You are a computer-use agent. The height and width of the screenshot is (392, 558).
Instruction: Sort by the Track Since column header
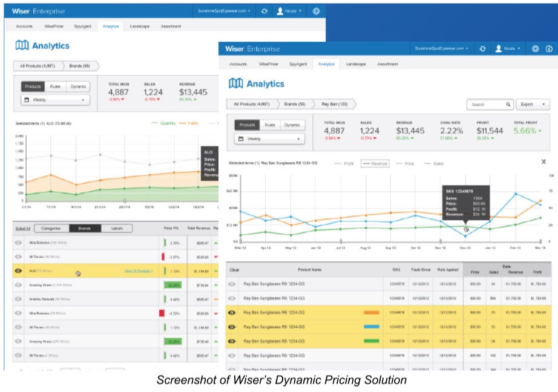tap(421, 270)
